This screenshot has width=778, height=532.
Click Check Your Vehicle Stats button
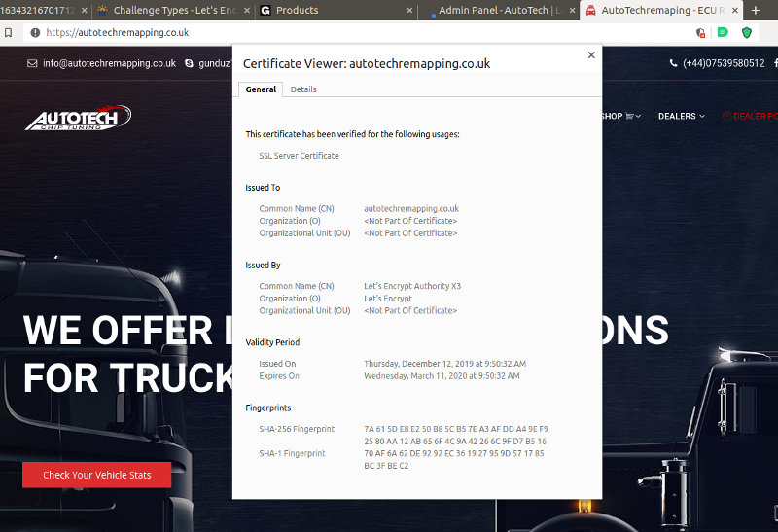[96, 475]
